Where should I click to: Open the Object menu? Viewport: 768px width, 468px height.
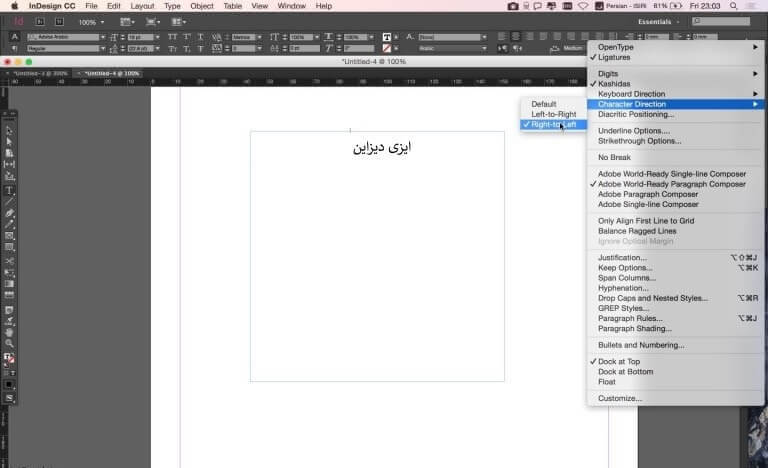coord(202,6)
